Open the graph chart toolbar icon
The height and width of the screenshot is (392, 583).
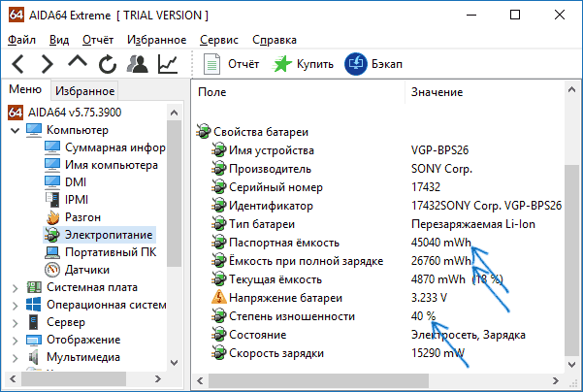(168, 64)
